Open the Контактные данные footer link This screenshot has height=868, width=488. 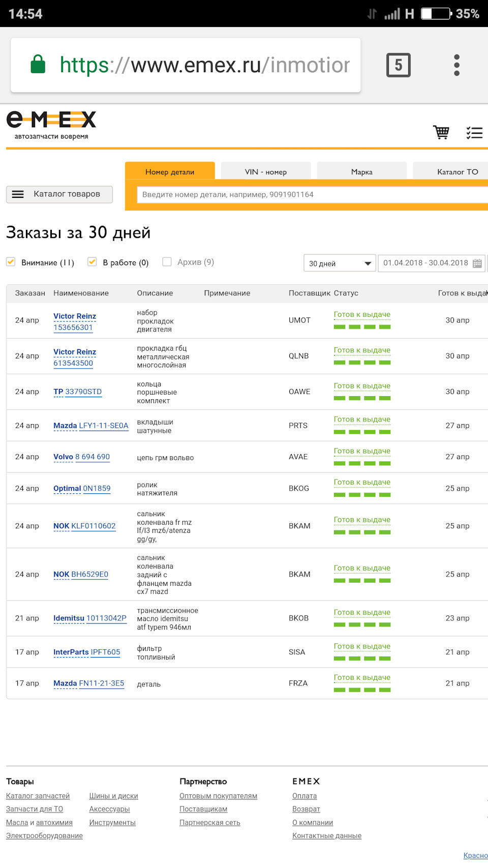pos(327,835)
